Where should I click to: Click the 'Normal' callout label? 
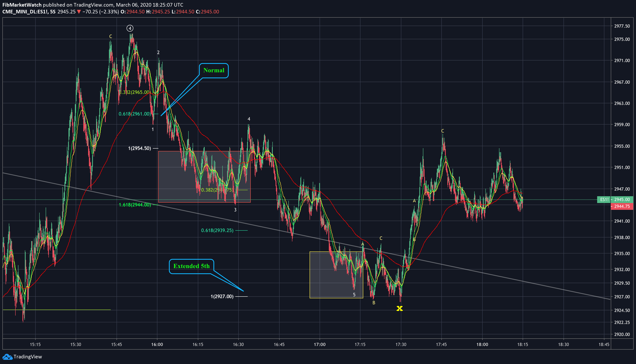coord(214,70)
